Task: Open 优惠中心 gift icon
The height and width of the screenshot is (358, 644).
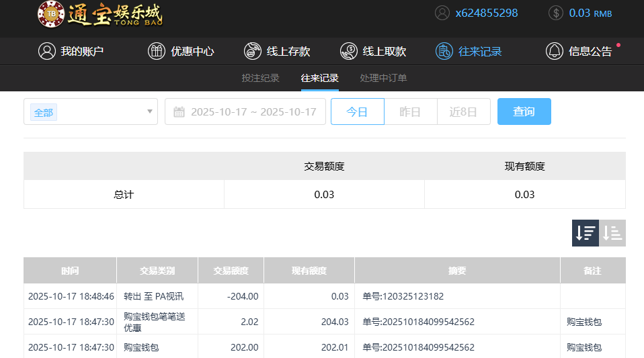Action: tap(157, 51)
